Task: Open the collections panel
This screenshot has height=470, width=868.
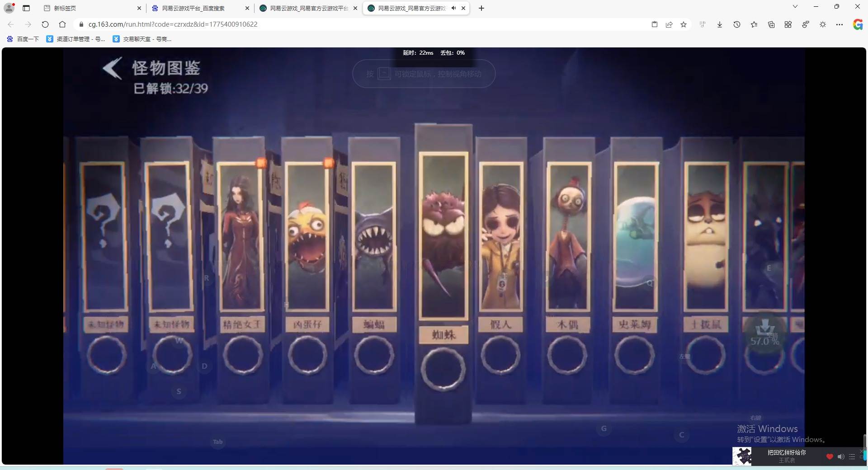Action: 771,24
